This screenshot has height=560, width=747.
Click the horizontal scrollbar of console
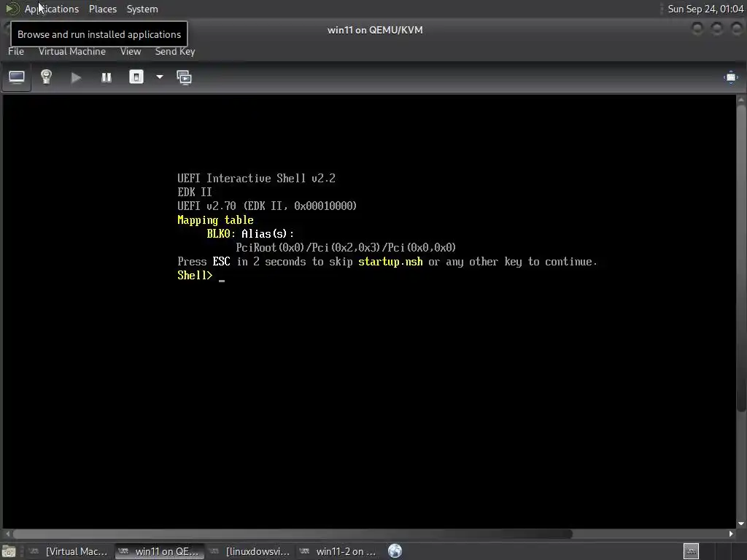coord(293,534)
